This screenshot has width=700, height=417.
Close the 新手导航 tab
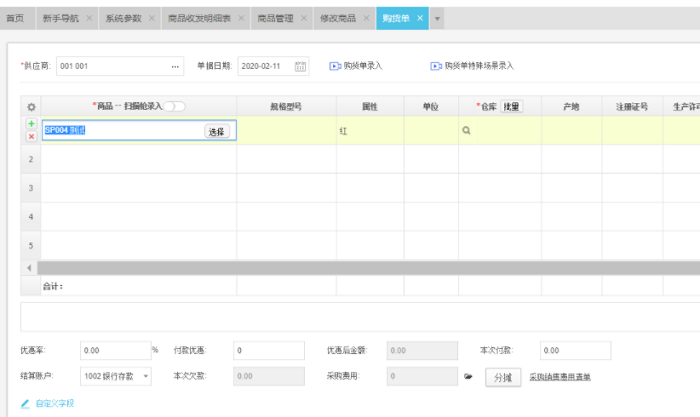click(x=89, y=18)
